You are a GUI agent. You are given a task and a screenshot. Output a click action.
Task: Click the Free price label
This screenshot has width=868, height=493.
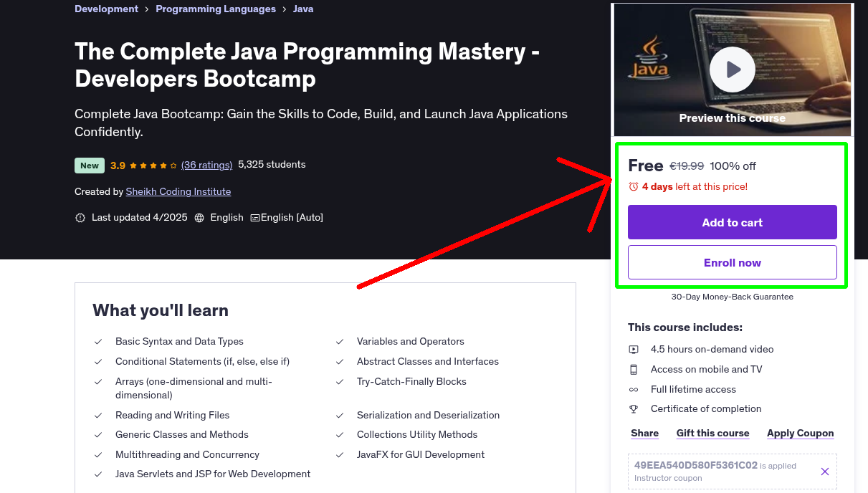646,166
